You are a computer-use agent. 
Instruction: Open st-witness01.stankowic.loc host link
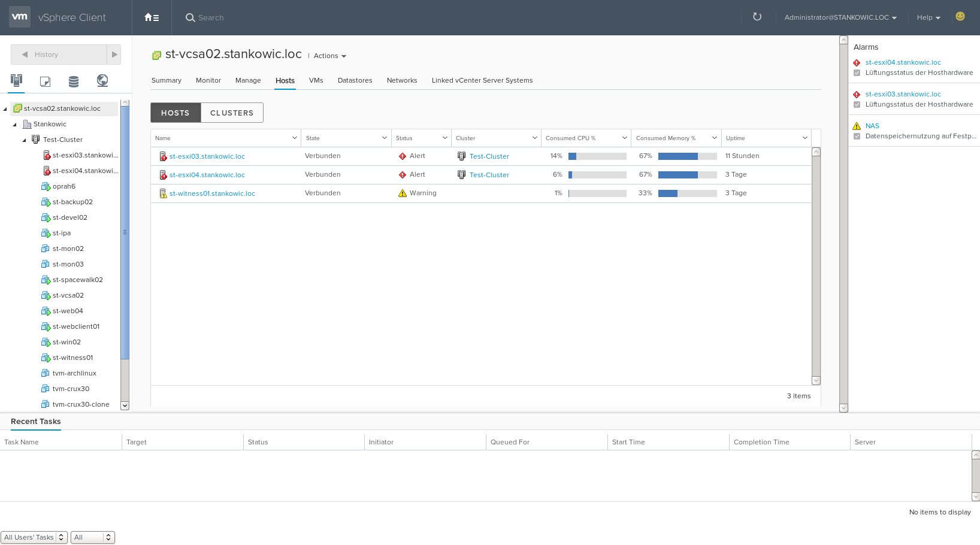pyautogui.click(x=212, y=193)
